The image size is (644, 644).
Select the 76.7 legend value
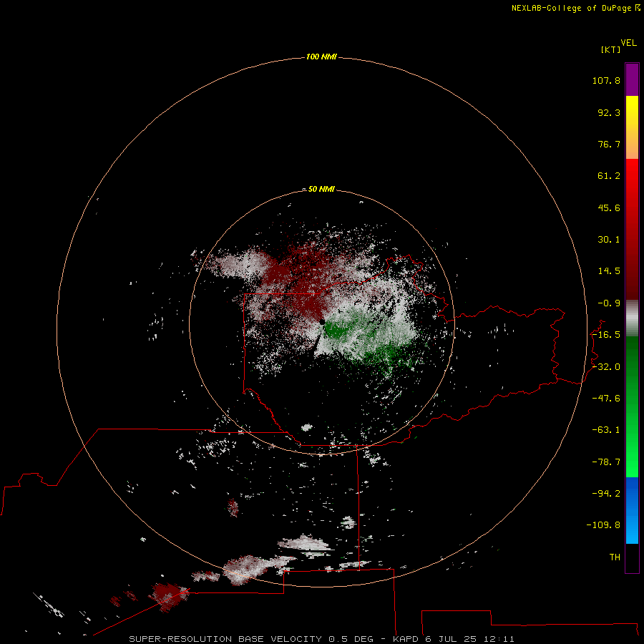(x=609, y=144)
